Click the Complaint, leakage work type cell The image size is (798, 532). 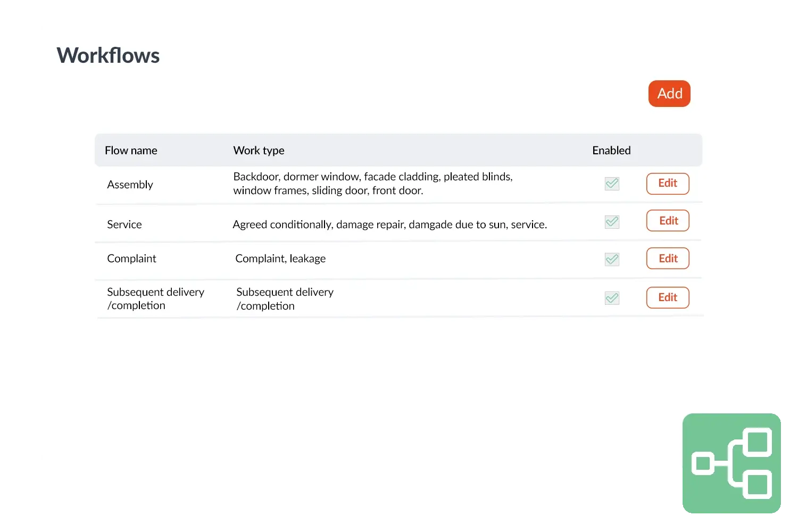(280, 259)
